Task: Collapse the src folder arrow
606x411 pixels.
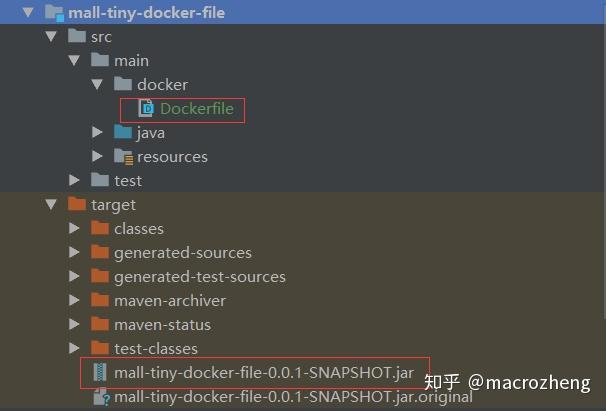Action: point(51,36)
